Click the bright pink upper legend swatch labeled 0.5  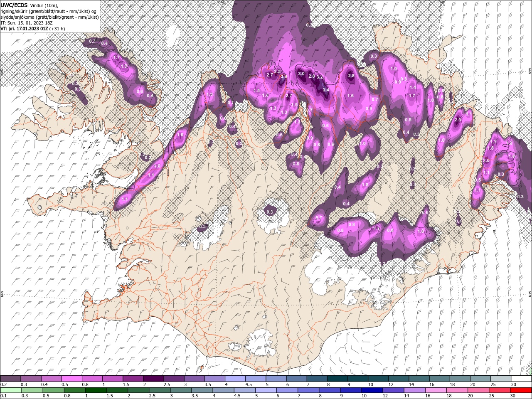71,379
